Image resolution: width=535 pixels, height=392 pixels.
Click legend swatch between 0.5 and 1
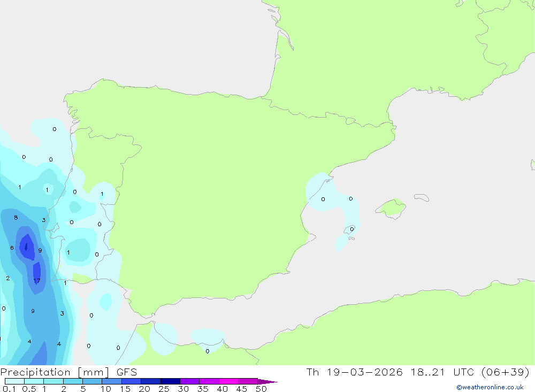coord(34,381)
